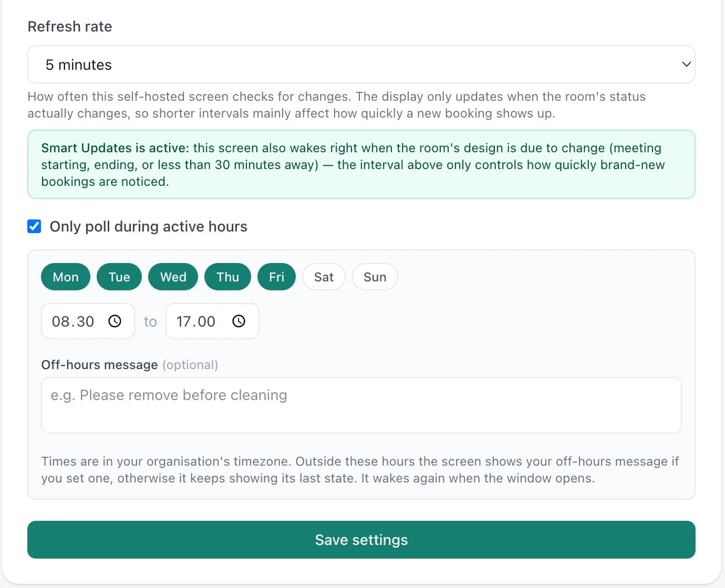Open the Refresh rate dropdown
The width and height of the screenshot is (725, 588).
coord(361,65)
